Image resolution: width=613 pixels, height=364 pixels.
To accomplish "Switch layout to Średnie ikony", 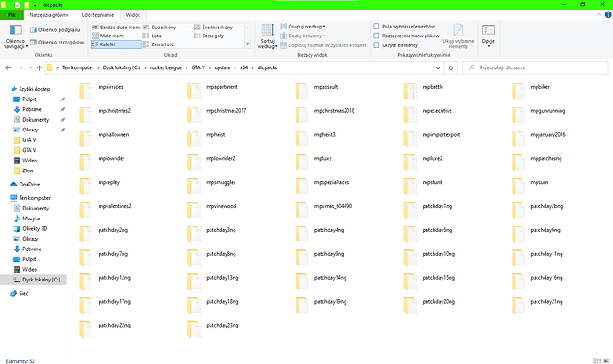I will [x=213, y=28].
